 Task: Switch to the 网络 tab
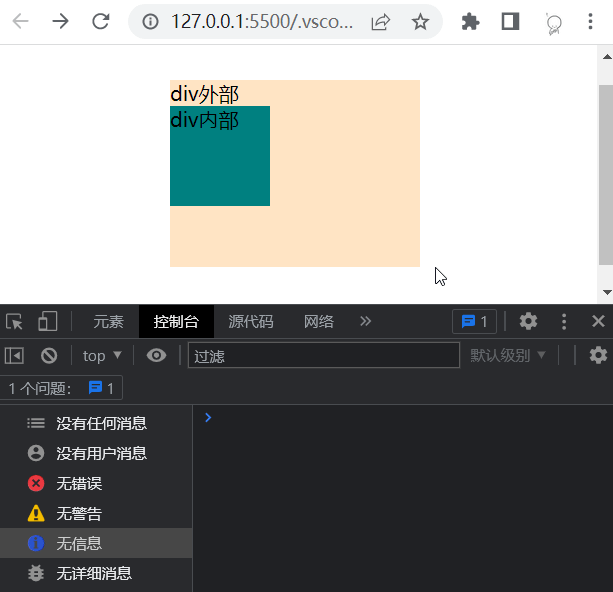318,321
